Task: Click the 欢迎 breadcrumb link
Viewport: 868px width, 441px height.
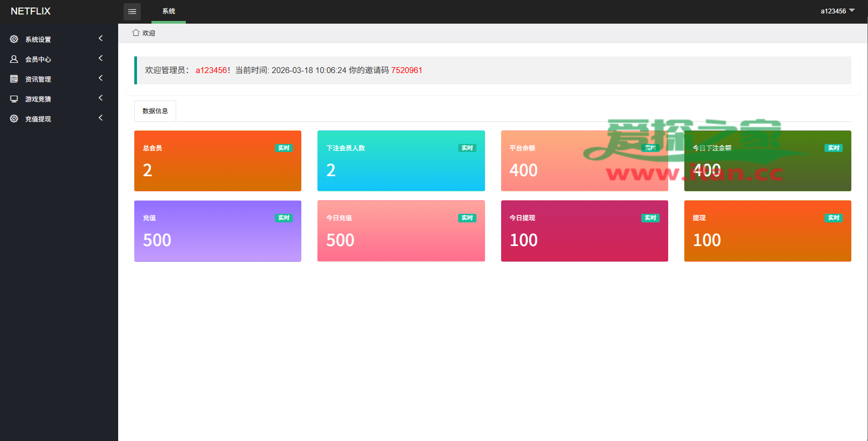Action: click(x=149, y=33)
